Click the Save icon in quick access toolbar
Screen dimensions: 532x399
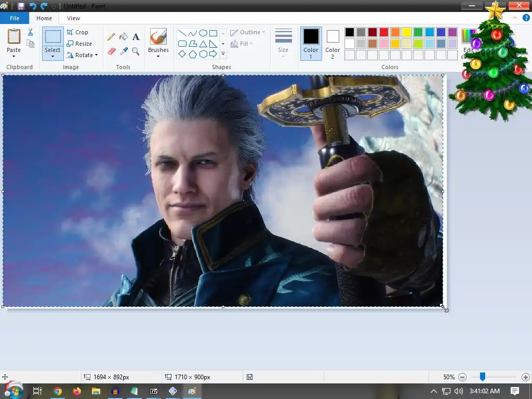(21, 6)
